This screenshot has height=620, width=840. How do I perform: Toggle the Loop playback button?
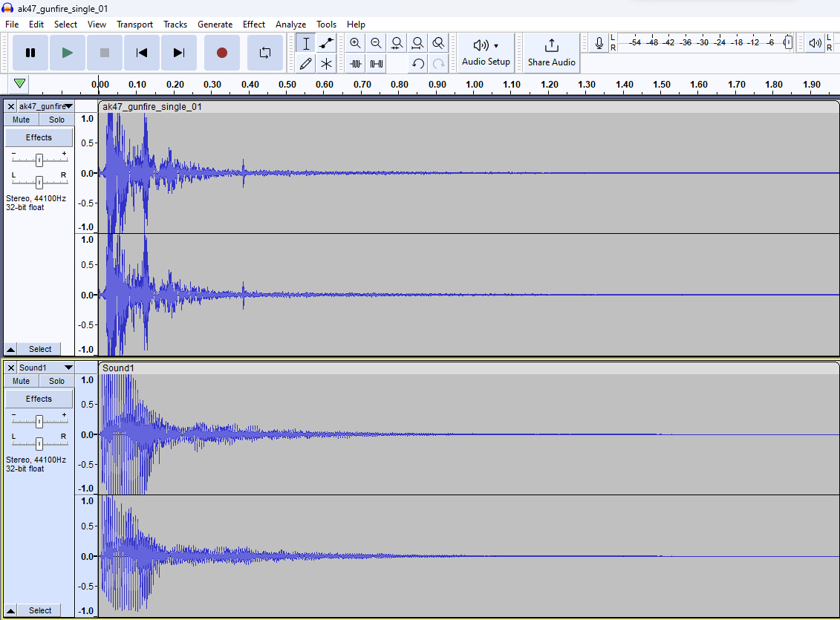point(265,53)
